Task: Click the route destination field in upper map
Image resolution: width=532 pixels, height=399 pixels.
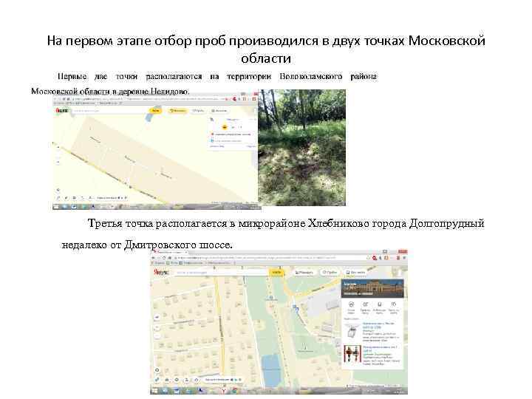Action: click(x=233, y=140)
